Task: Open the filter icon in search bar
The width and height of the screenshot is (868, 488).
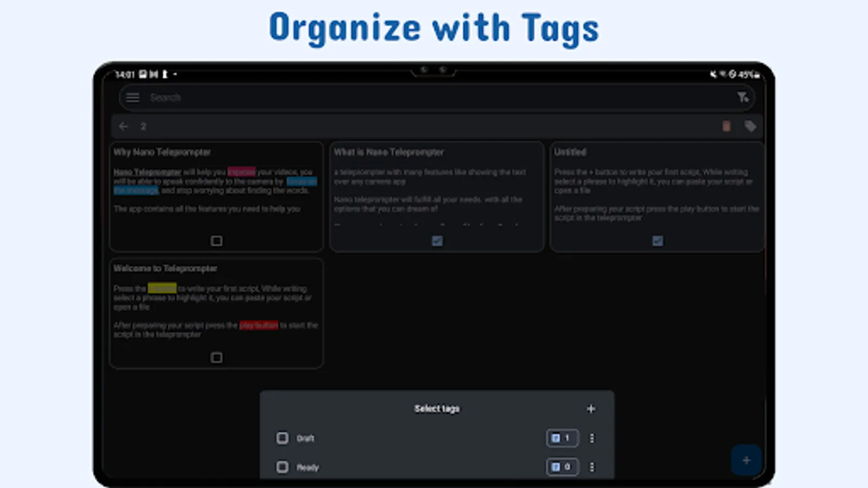Action: point(743,98)
